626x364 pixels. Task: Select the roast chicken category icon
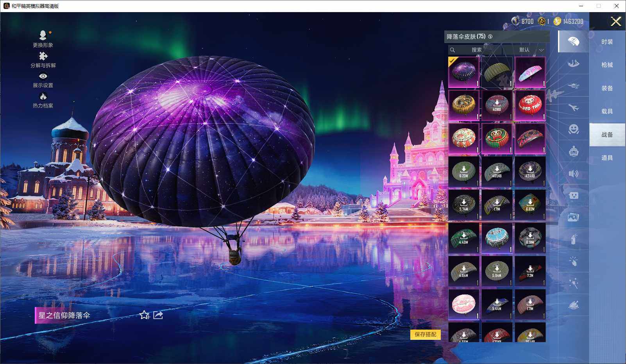coord(573,305)
